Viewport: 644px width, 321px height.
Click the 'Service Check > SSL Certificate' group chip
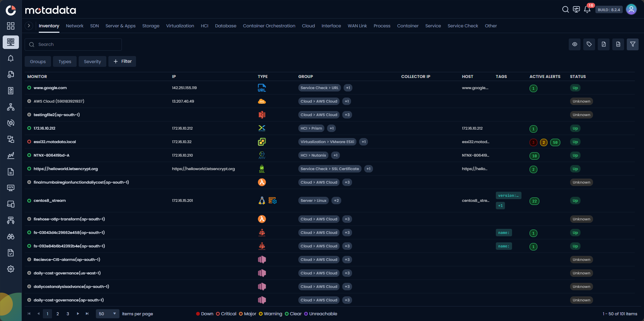[x=330, y=169]
